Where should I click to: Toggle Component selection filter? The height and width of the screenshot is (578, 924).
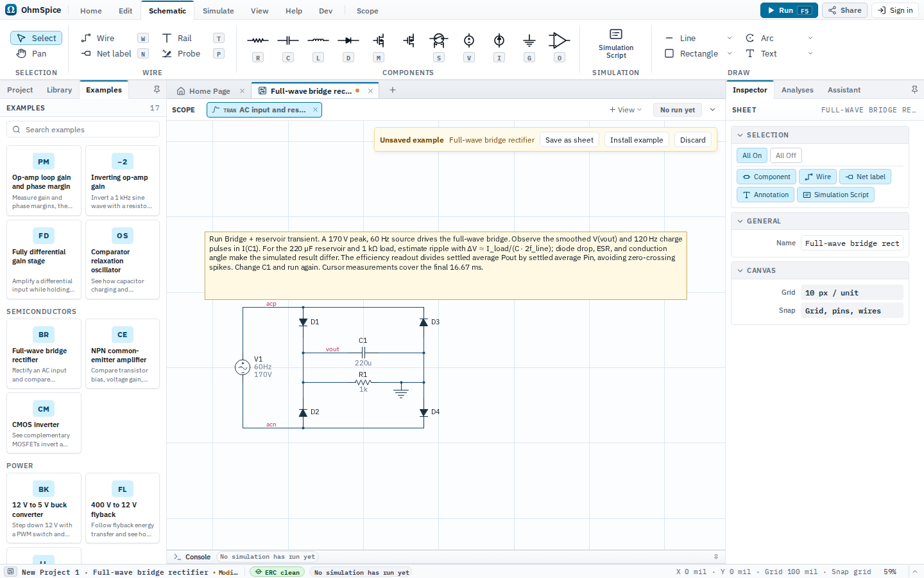[x=766, y=177]
